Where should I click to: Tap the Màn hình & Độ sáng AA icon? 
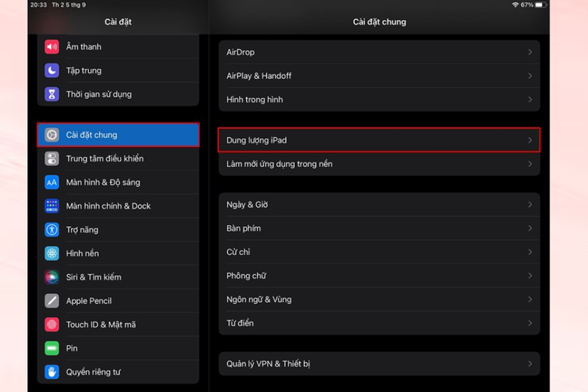click(51, 182)
